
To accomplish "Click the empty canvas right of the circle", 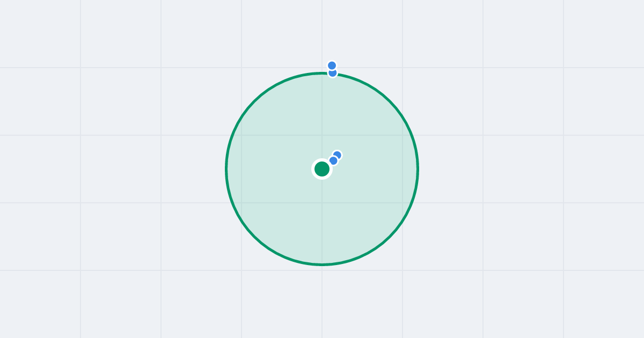I will [x=526, y=169].
